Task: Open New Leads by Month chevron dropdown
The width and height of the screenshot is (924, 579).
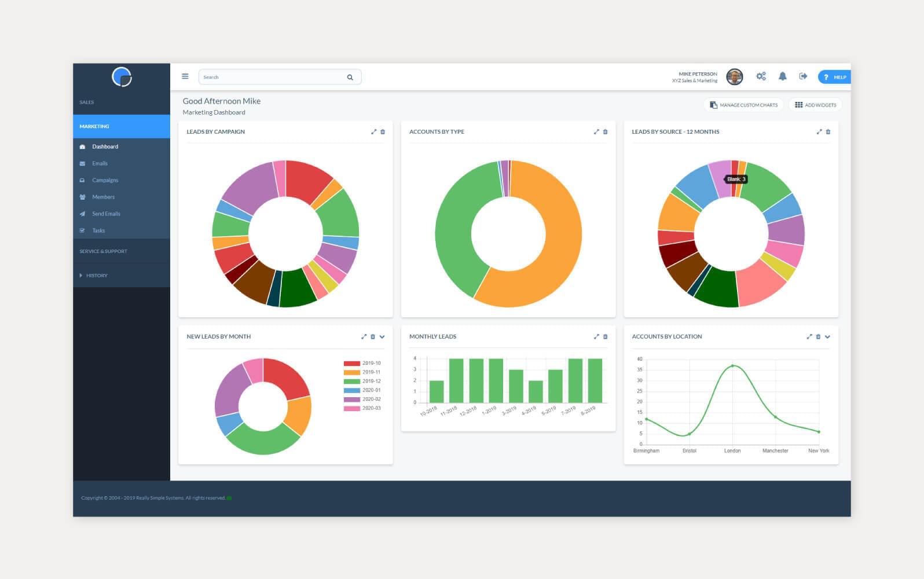Action: tap(382, 336)
